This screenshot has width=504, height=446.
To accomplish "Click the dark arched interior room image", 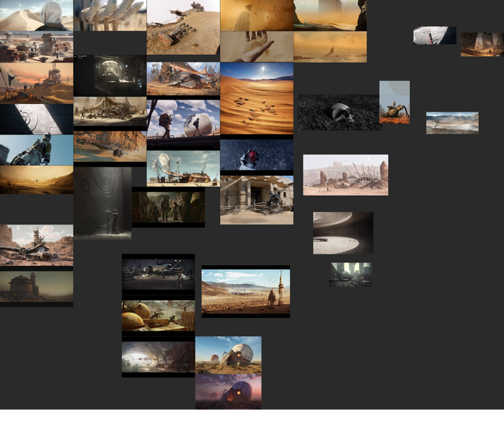I will (x=110, y=76).
